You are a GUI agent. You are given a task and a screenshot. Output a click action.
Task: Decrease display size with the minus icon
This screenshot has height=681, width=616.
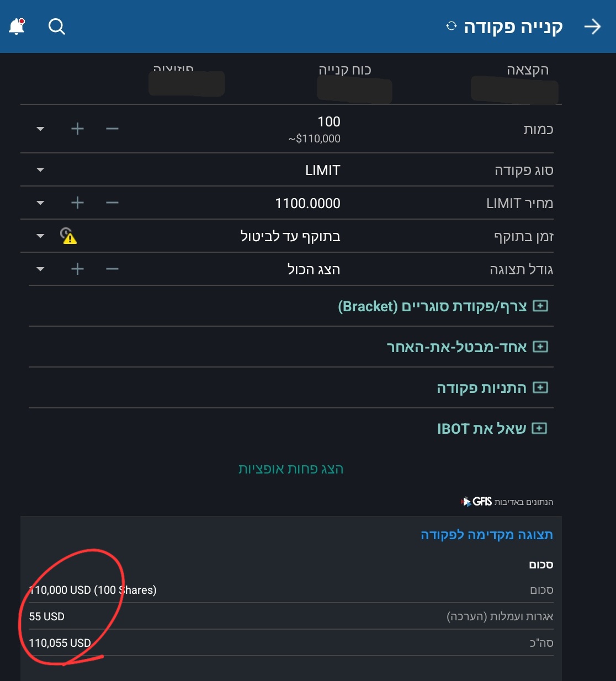(x=112, y=269)
